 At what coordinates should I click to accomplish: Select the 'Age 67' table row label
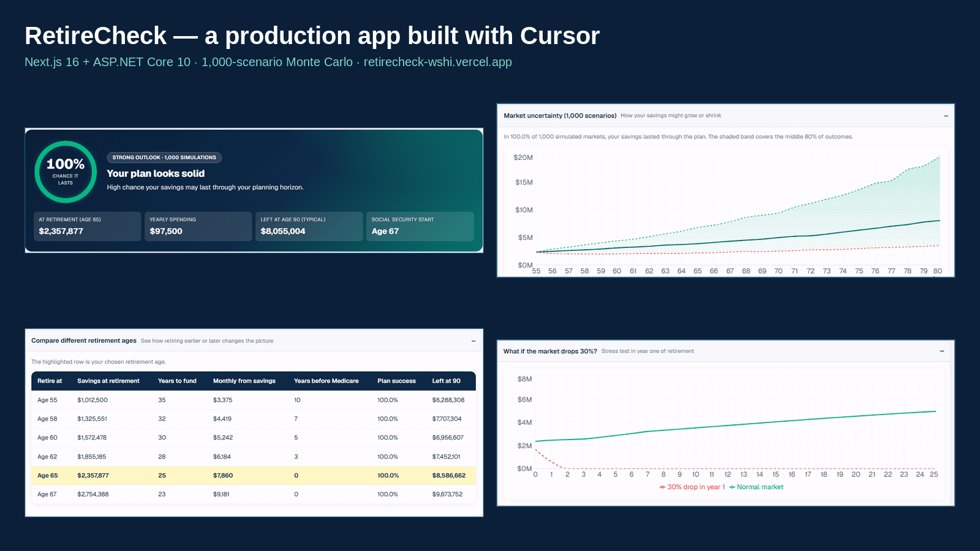click(47, 495)
